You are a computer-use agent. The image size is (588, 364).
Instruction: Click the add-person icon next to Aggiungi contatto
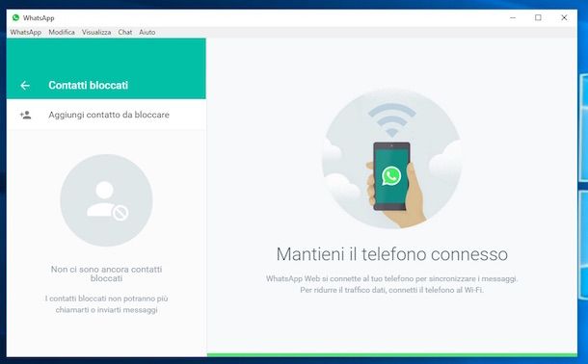click(x=25, y=115)
